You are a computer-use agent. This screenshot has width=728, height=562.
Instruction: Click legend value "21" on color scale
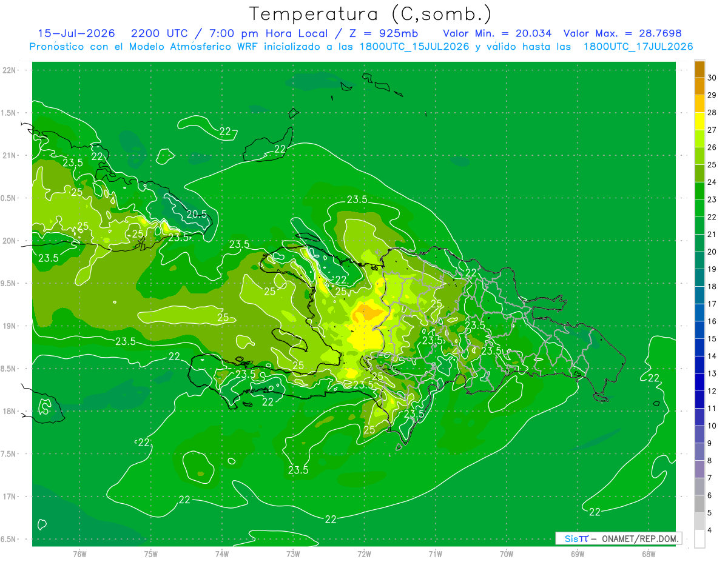tap(712, 234)
